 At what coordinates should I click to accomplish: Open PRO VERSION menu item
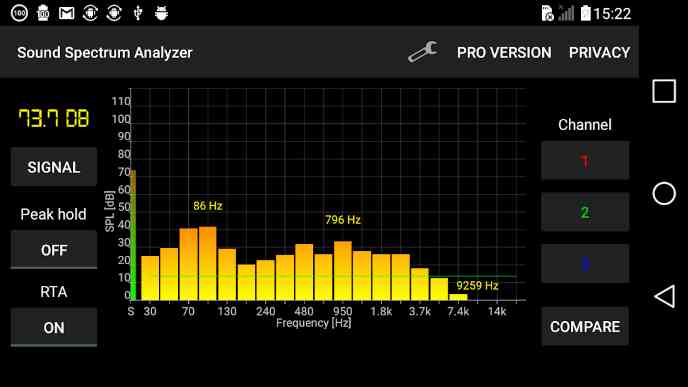click(504, 53)
